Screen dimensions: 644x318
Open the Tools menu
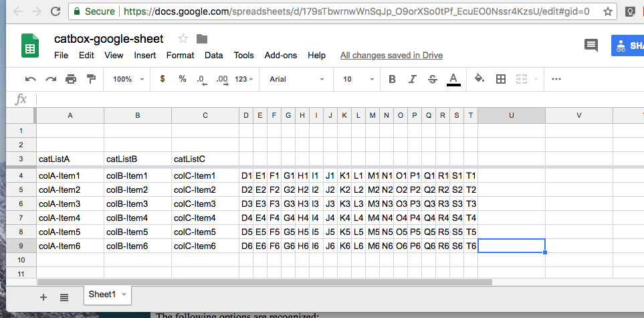[244, 55]
